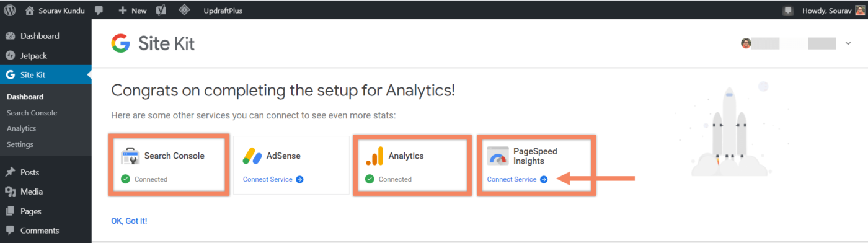Image resolution: width=868 pixels, height=243 pixels.
Task: Click the WordPress logo in admin bar
Action: point(10,11)
